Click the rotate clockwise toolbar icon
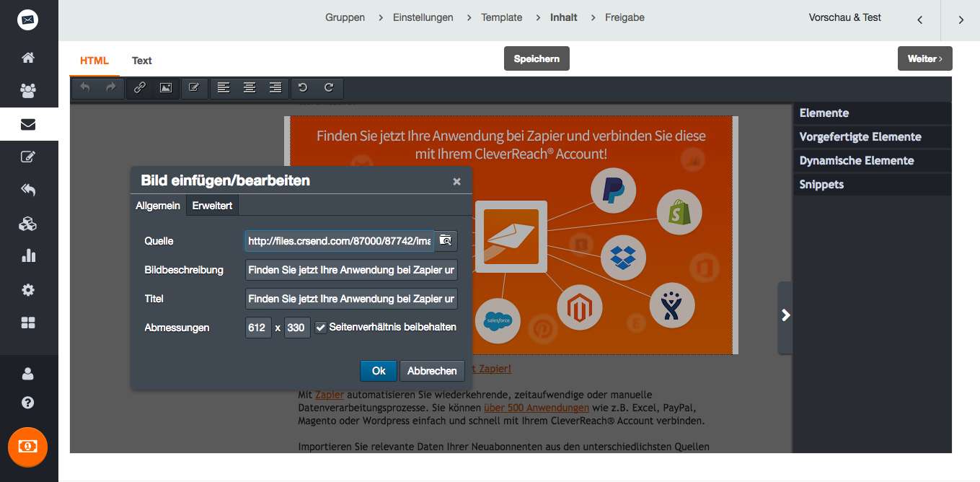 tap(329, 87)
